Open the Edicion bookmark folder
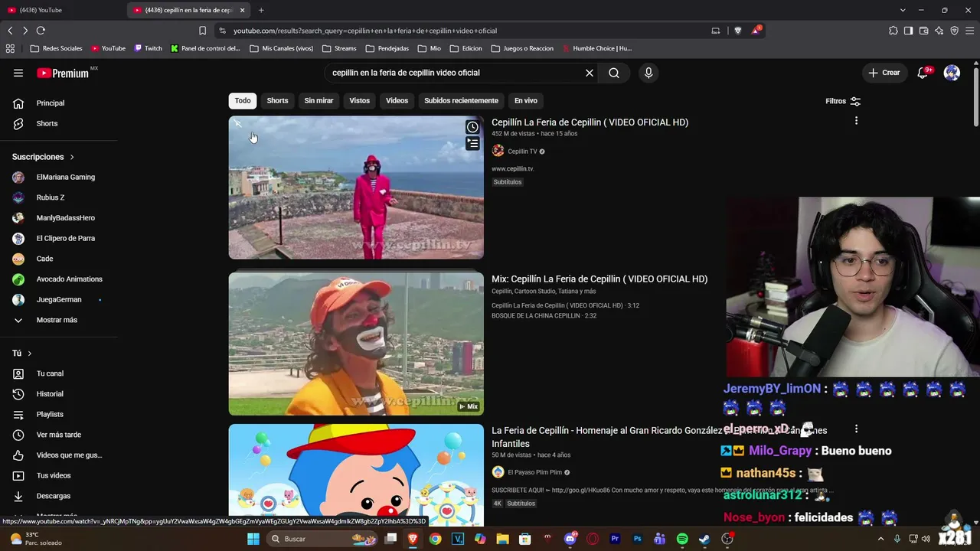The width and height of the screenshot is (980, 551). tap(466, 48)
